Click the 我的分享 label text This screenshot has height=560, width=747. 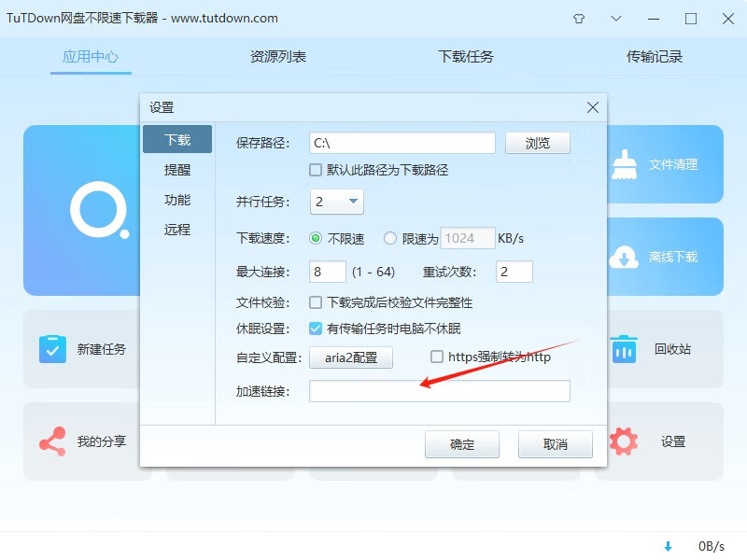pyautogui.click(x=102, y=441)
